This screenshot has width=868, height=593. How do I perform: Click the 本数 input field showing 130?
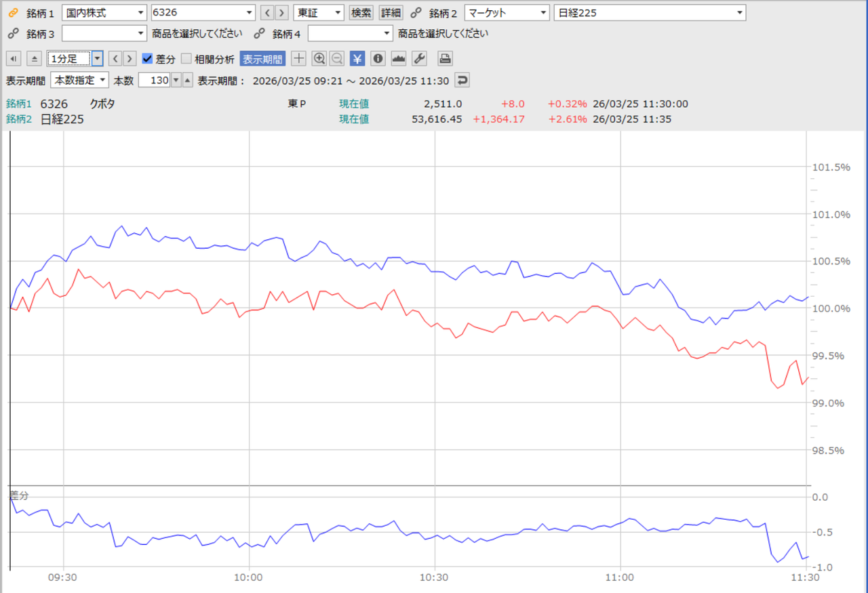[153, 80]
